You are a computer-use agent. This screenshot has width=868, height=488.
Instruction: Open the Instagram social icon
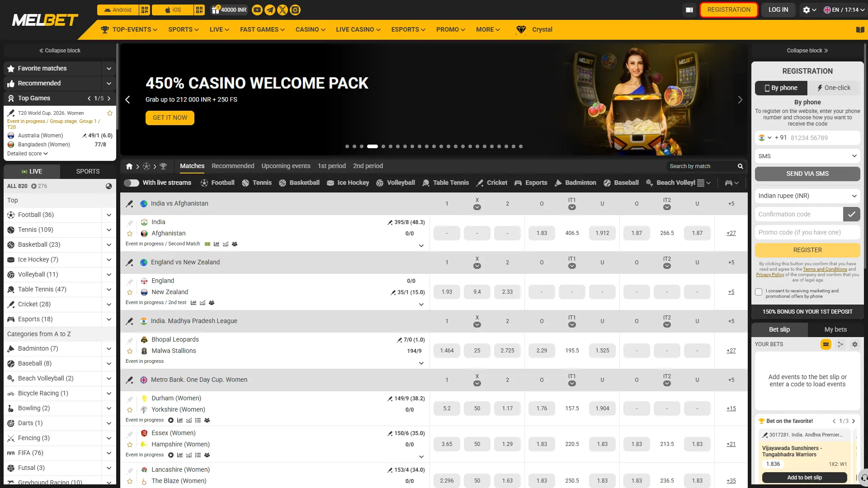tap(295, 10)
